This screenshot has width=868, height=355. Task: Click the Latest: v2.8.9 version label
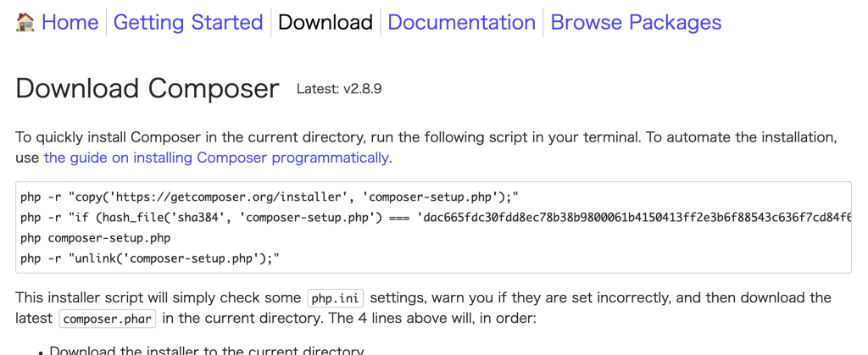tap(339, 88)
